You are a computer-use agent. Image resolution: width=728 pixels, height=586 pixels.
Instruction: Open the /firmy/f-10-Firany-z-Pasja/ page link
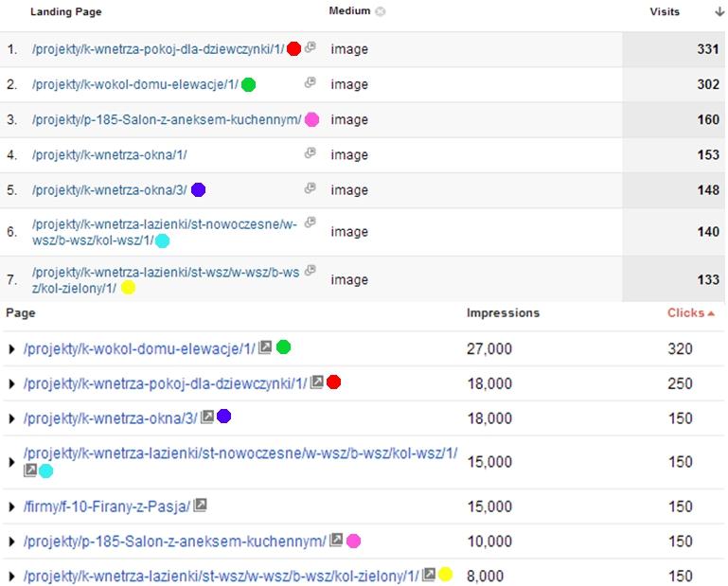(106, 506)
